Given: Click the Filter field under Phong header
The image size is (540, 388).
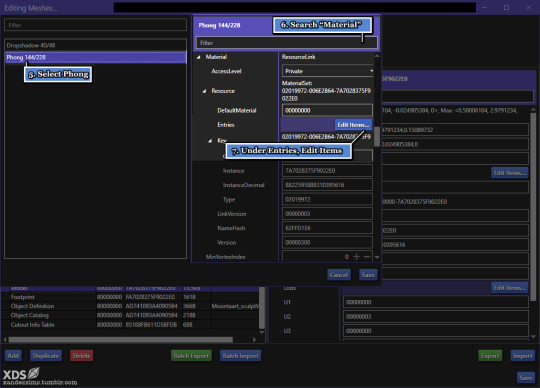Looking at the screenshot, I should click(x=287, y=43).
